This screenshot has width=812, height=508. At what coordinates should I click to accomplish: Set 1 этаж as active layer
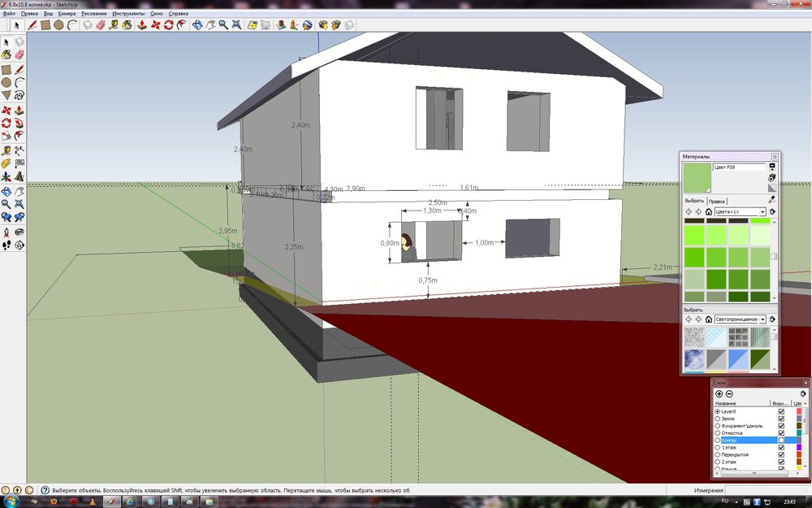(x=717, y=448)
